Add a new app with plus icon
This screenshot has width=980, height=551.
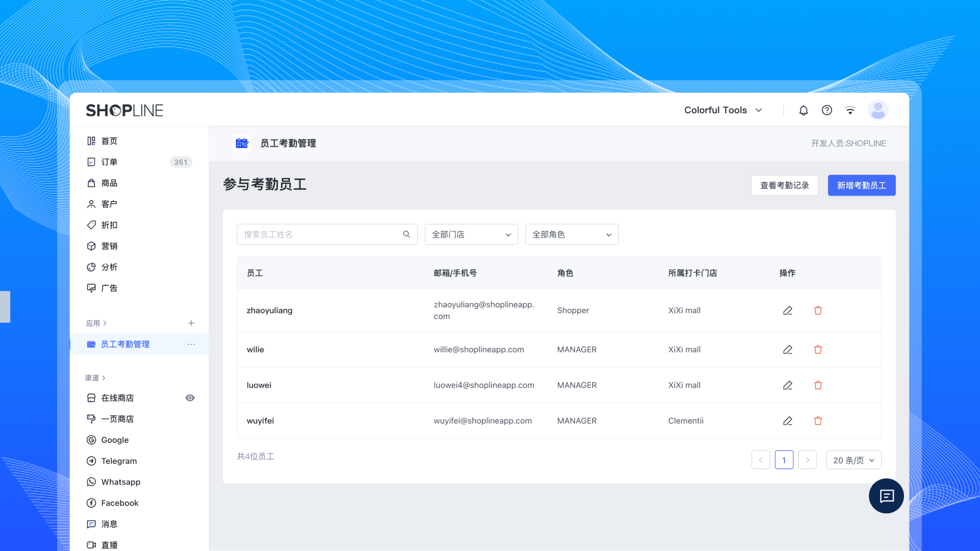pyautogui.click(x=191, y=323)
